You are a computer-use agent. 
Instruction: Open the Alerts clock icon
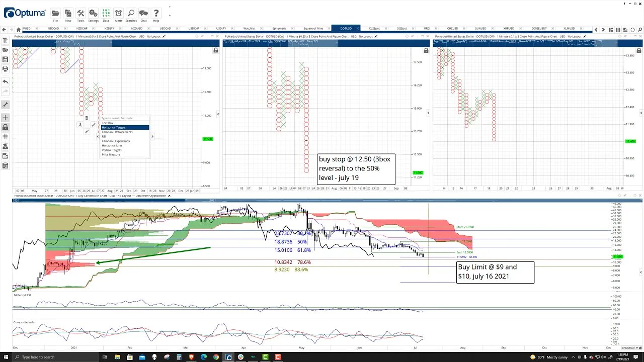pos(118,13)
